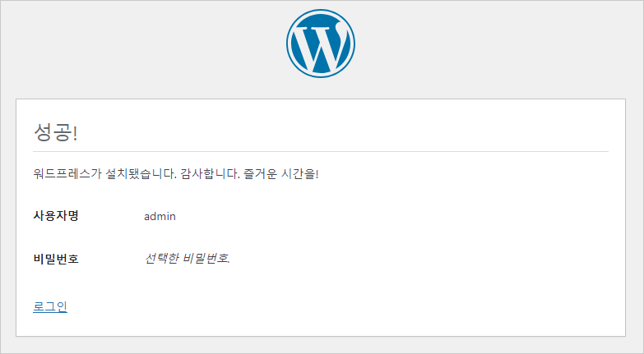Click the text 선택한 비밀번호.
This screenshot has width=644, height=354.
[187, 259]
